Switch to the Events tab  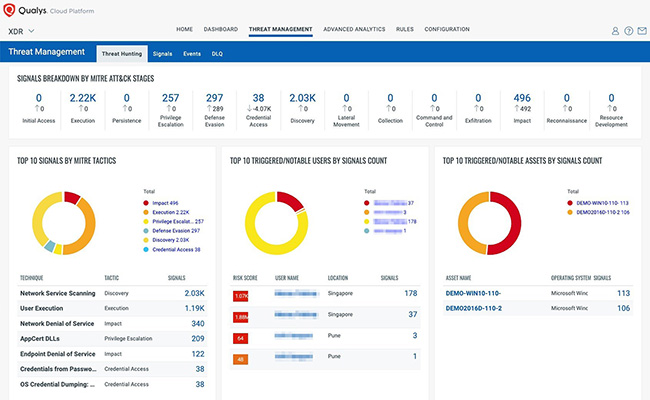(x=191, y=52)
